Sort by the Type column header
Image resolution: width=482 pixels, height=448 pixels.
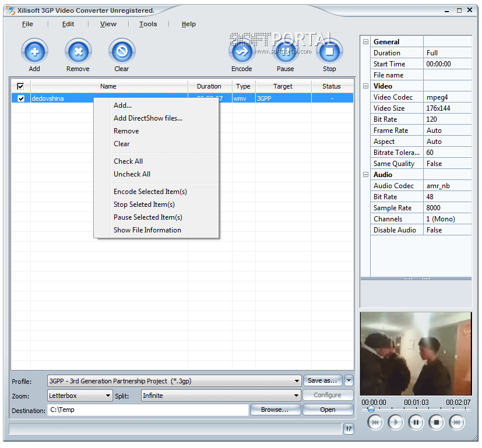tap(243, 86)
